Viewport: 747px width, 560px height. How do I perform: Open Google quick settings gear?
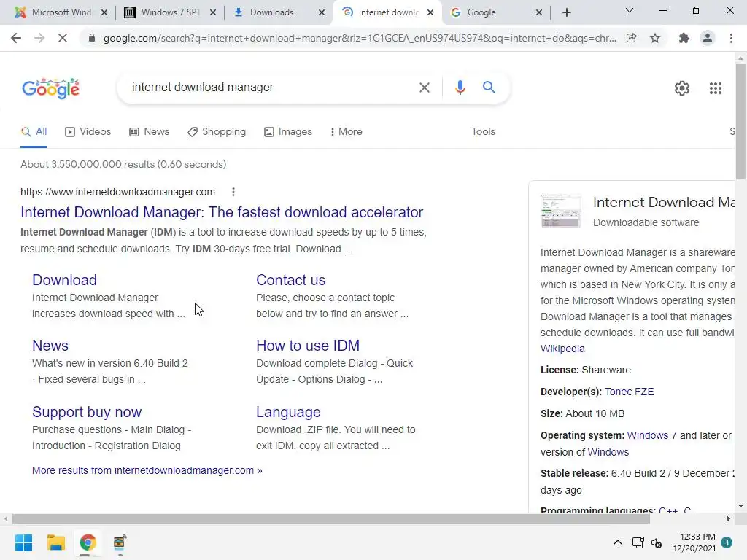[x=682, y=88]
